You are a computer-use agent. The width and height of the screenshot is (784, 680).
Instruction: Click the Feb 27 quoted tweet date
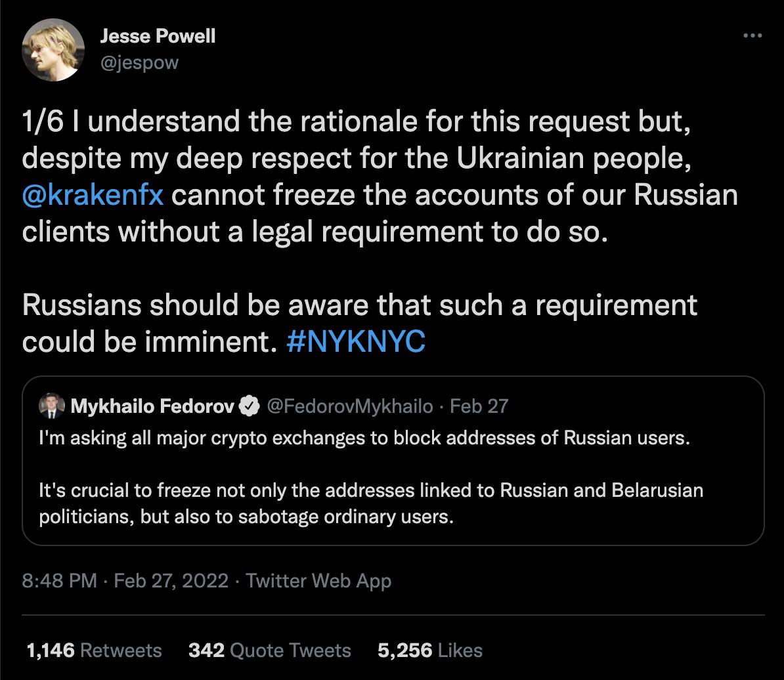tap(479, 407)
